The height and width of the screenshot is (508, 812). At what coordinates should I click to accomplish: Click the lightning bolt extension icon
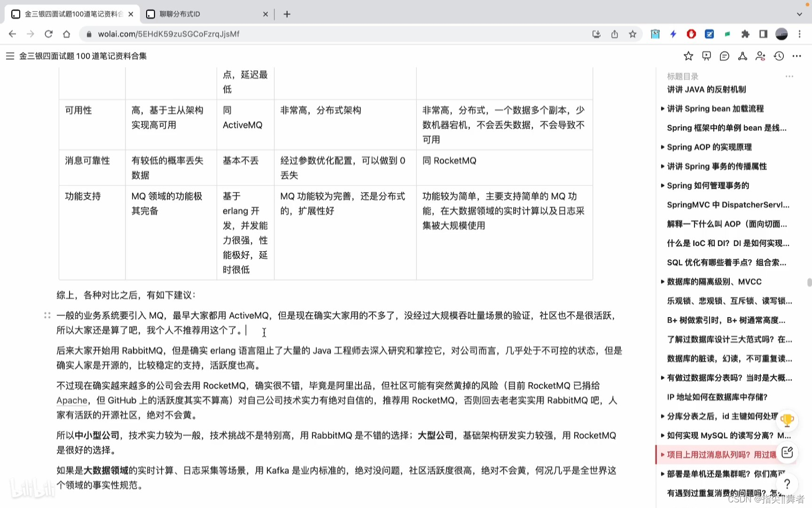point(673,34)
